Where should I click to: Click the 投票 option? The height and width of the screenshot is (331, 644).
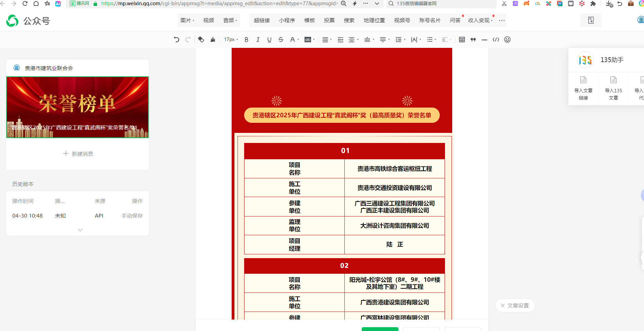(329, 20)
